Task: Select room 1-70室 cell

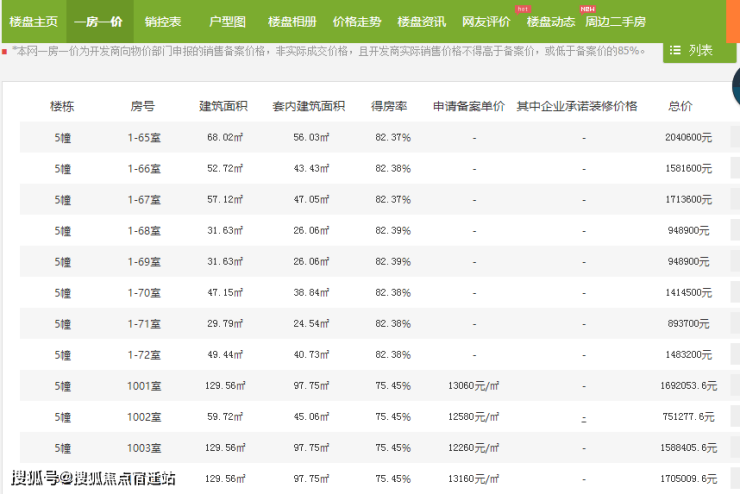Action: (144, 293)
